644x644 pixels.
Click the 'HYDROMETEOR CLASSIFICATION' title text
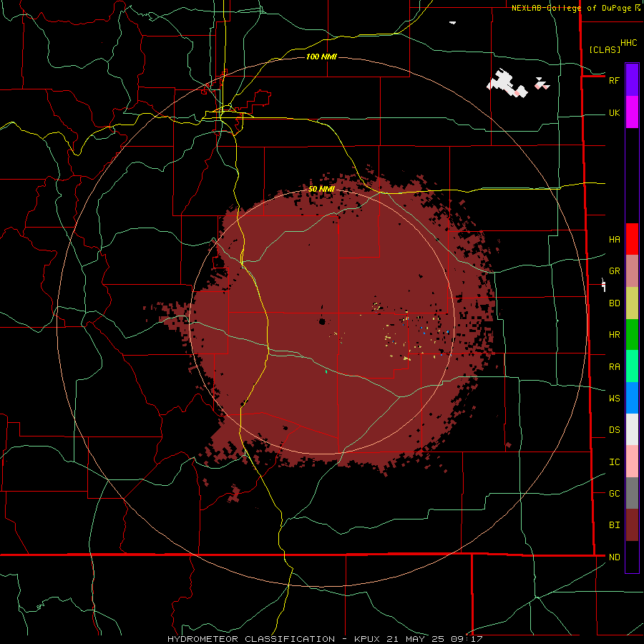251,639
